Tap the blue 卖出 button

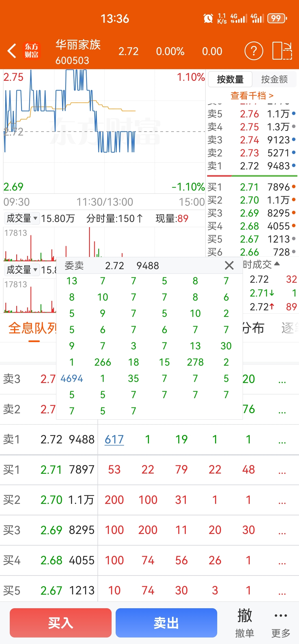[166, 623]
